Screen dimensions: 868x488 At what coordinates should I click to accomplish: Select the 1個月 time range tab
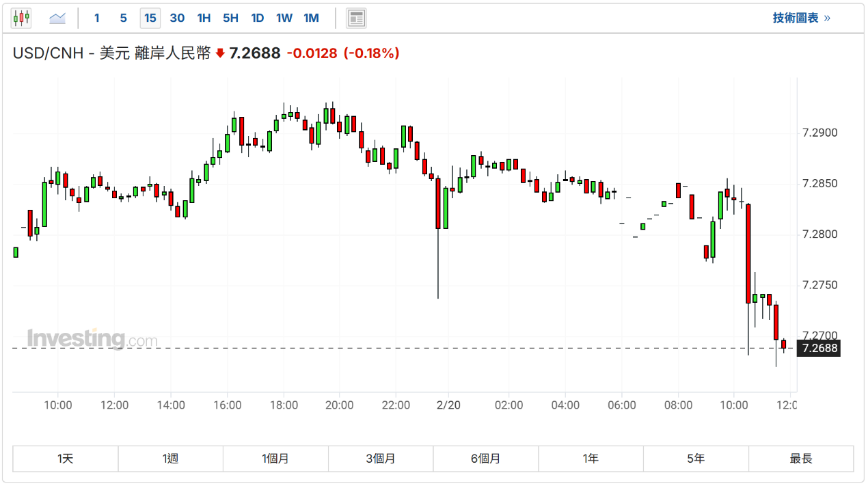275,459
